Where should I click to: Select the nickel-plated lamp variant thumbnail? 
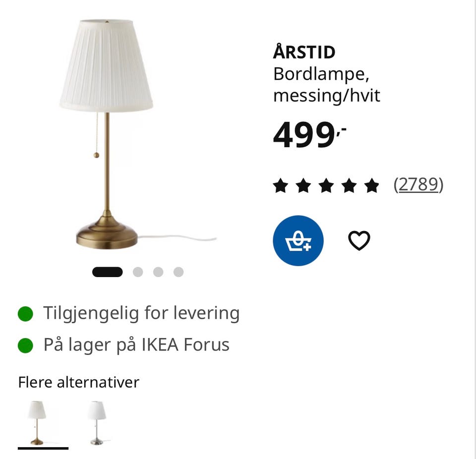pyautogui.click(x=97, y=423)
